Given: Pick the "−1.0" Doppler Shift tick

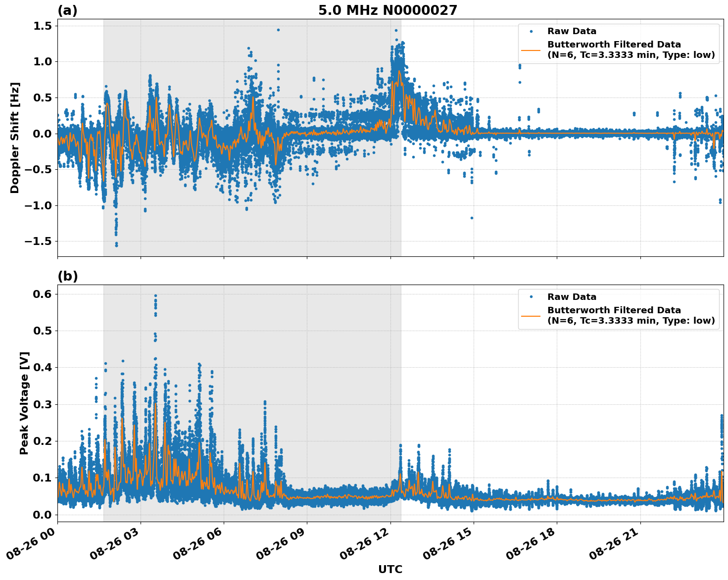Looking at the screenshot, I should click(x=37, y=206).
